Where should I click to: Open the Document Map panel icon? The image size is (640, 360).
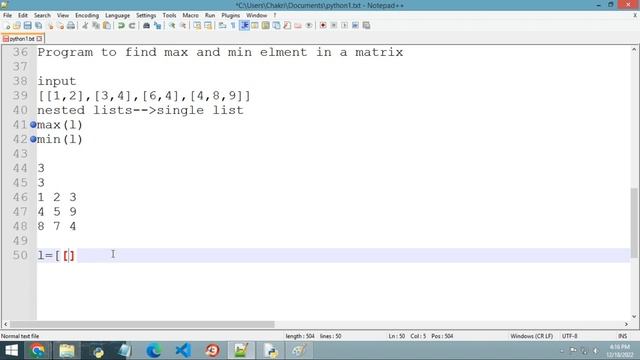[x=265, y=26]
